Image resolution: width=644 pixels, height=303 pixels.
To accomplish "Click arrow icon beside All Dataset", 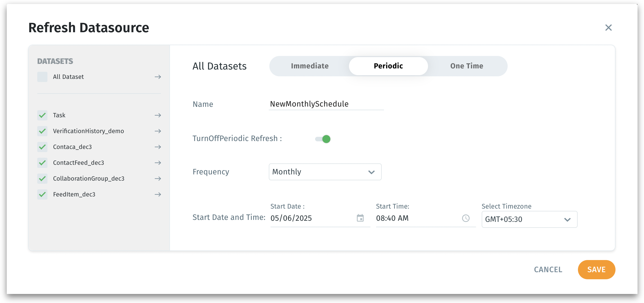I will point(158,77).
